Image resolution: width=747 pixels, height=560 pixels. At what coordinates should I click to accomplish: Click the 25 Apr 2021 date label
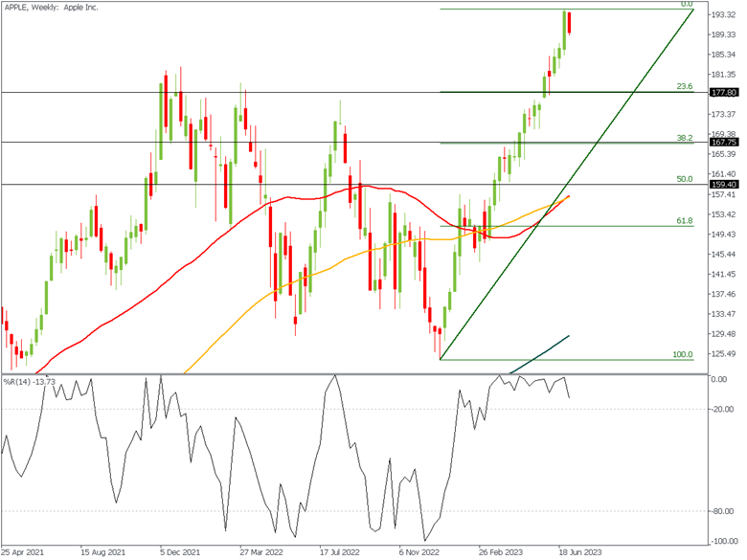[x=22, y=552]
